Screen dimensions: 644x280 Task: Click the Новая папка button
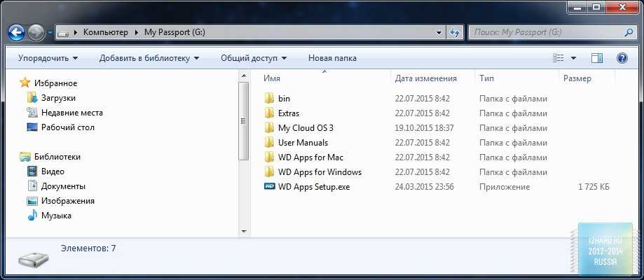332,58
